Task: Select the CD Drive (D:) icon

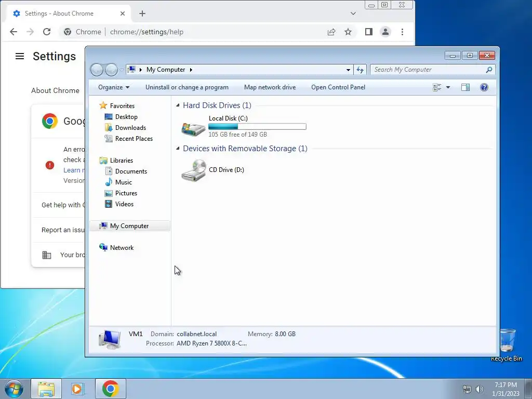Action: [194, 170]
